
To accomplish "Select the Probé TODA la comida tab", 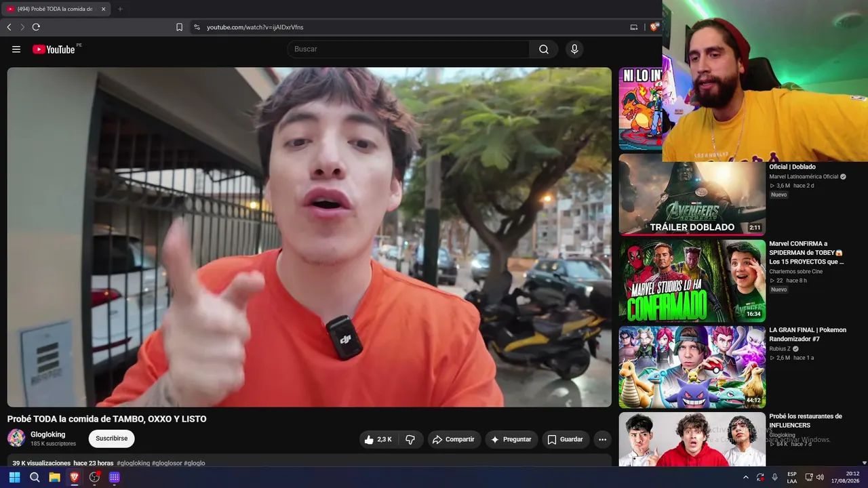I will [x=57, y=9].
